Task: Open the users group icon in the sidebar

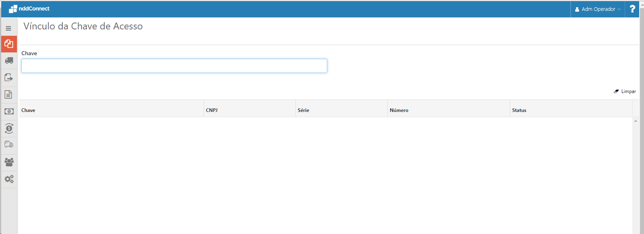Action: pos(9,162)
